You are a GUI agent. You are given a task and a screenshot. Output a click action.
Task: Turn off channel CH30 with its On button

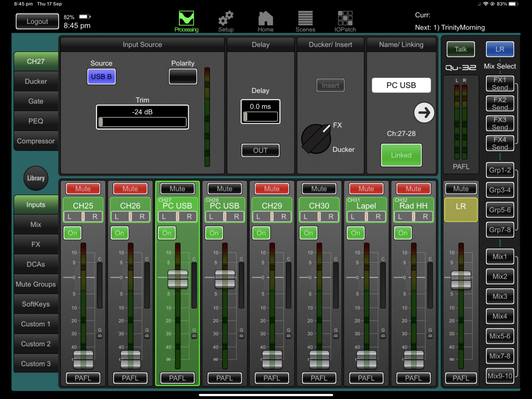[308, 233]
